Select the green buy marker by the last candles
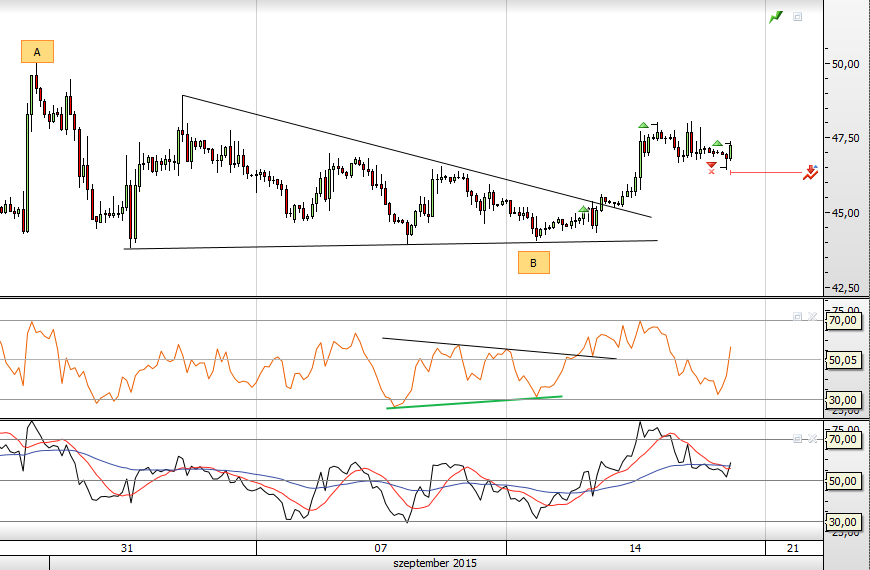The width and height of the screenshot is (870, 570). click(717, 144)
